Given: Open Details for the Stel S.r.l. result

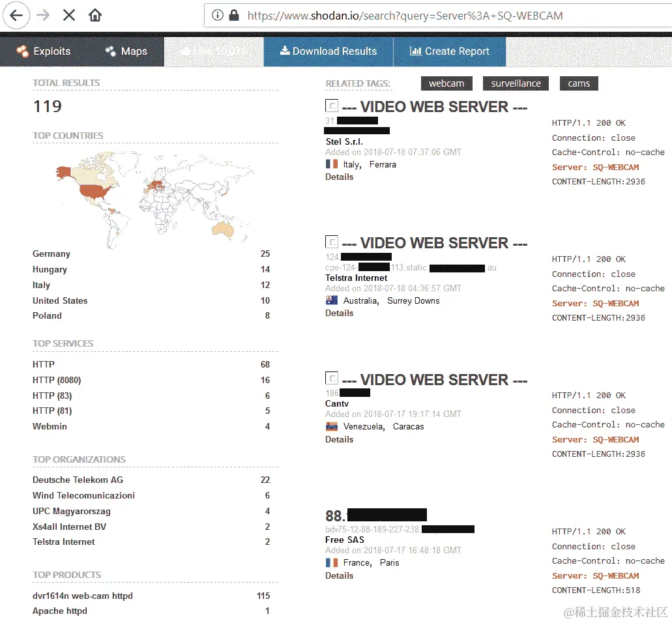Looking at the screenshot, I should [339, 177].
